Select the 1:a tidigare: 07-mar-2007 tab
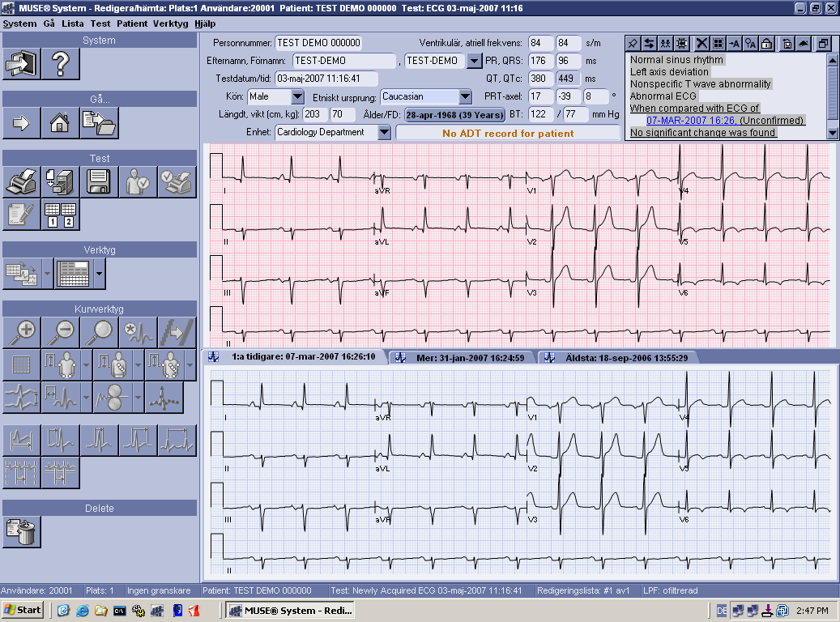Screen dimensions: 840x622 (295, 357)
